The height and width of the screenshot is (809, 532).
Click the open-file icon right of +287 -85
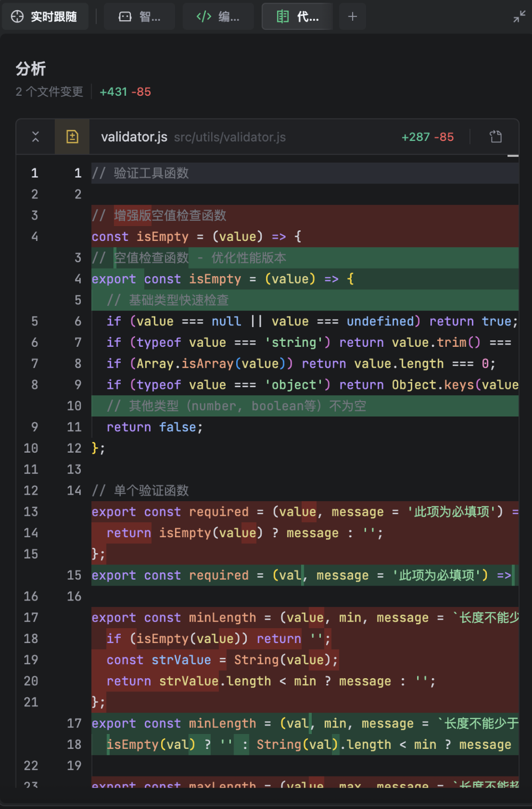495,137
